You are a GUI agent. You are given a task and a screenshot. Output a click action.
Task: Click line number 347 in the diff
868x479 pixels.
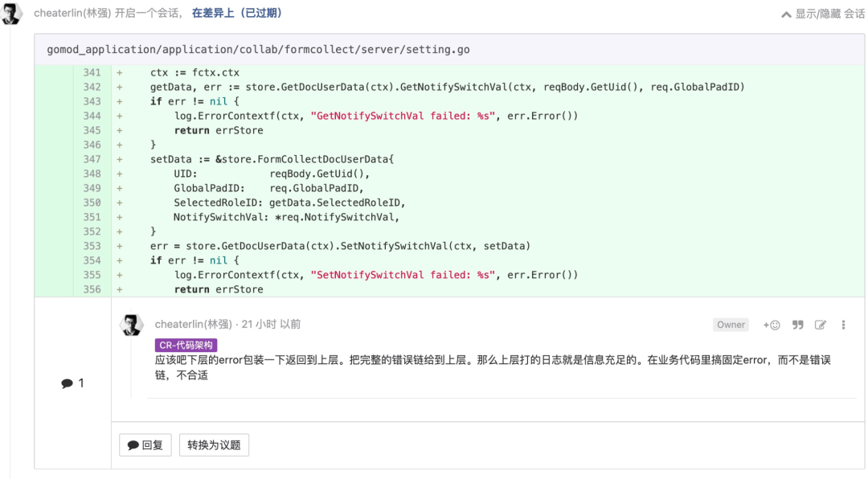[x=92, y=159]
